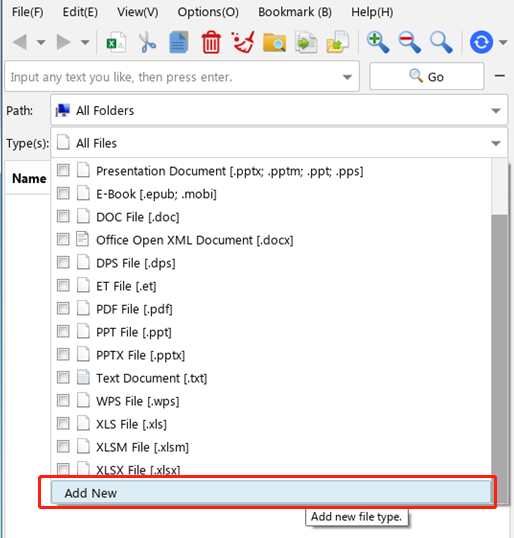
Task: Open the Bookmark (B) menu
Action: pos(295,12)
